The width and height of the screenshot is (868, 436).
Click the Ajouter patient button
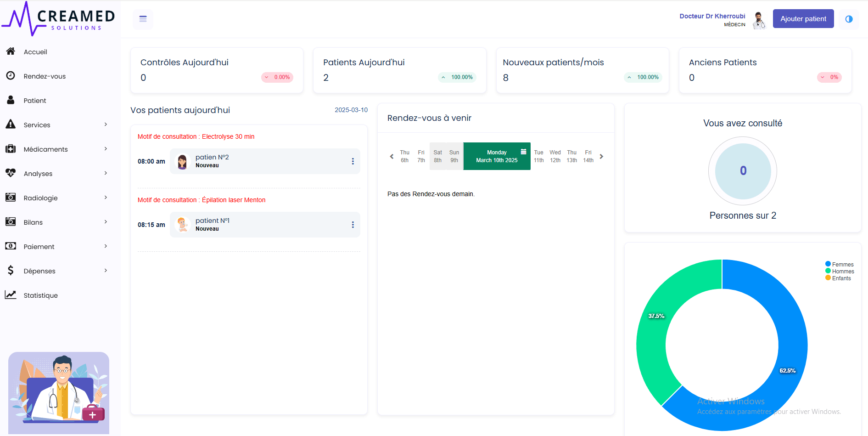pyautogui.click(x=803, y=19)
